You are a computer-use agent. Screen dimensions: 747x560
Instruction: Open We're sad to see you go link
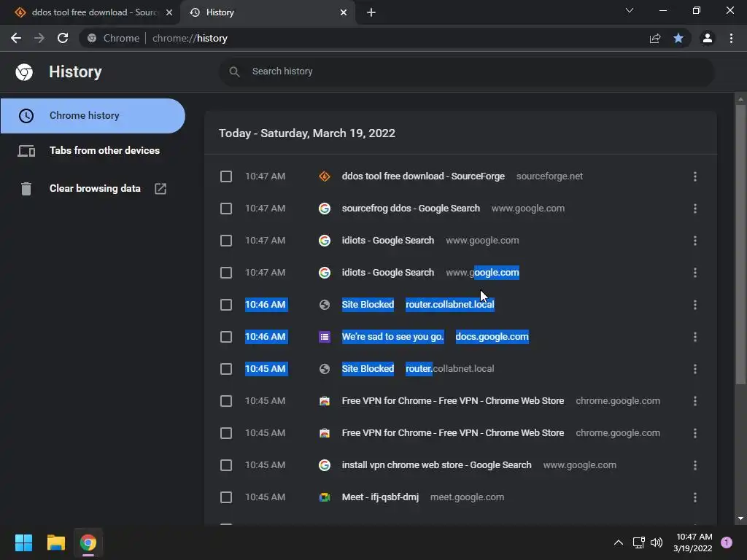point(392,337)
